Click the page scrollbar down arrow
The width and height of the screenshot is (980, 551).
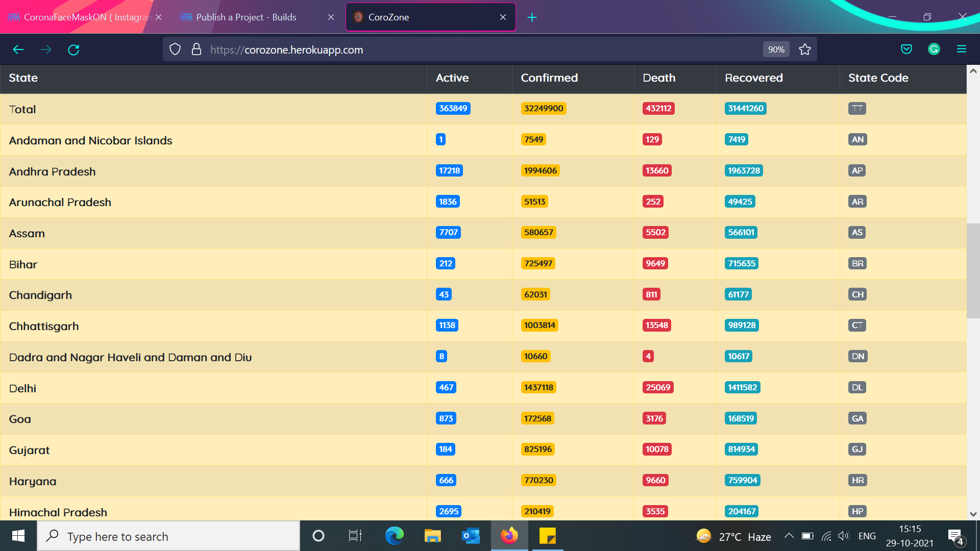[x=973, y=514]
